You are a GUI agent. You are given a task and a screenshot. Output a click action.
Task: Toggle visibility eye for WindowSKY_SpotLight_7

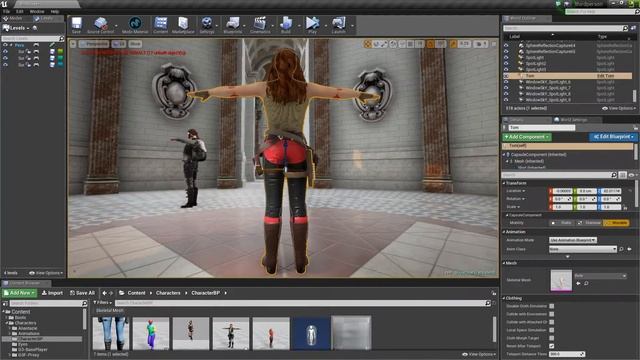coord(506,88)
